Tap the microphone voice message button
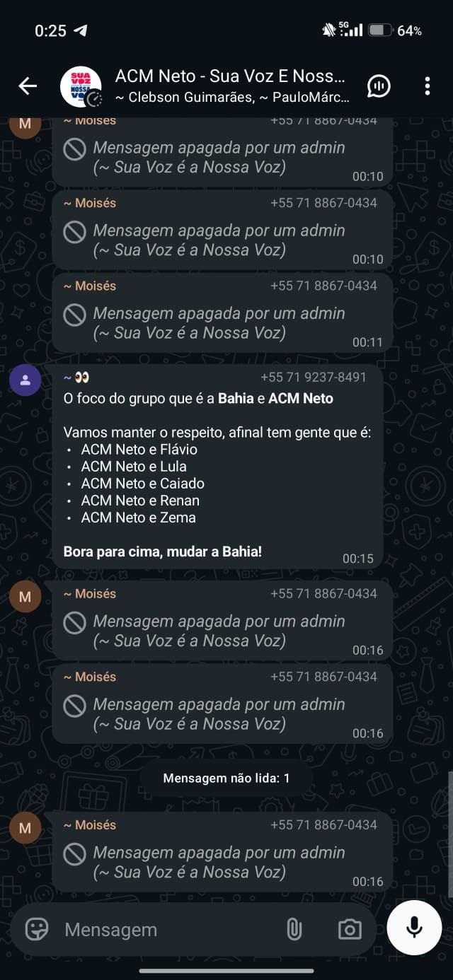The image size is (453, 980). 415,928
